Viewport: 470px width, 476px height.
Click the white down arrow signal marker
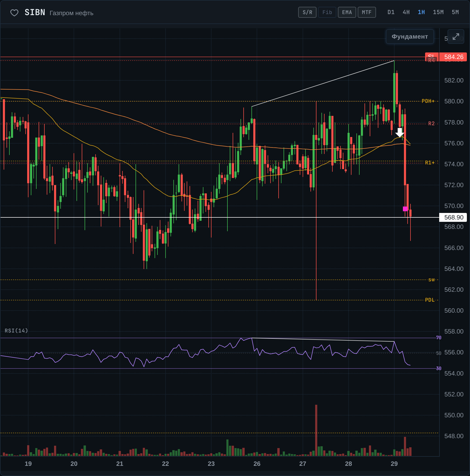[x=399, y=132]
